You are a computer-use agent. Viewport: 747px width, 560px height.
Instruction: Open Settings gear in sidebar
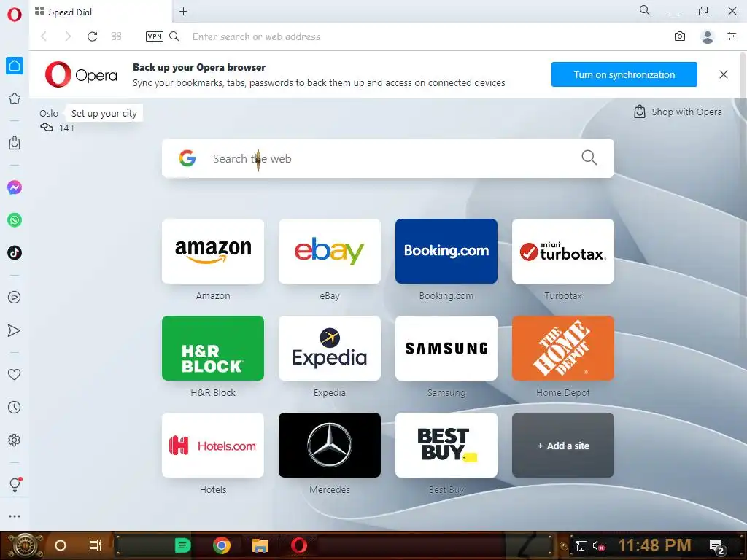pos(15,440)
